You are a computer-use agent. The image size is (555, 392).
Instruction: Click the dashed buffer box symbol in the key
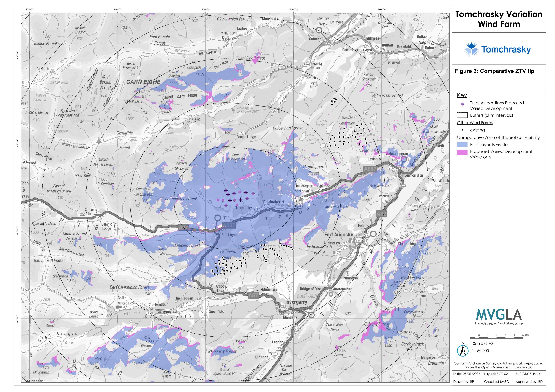(462, 115)
